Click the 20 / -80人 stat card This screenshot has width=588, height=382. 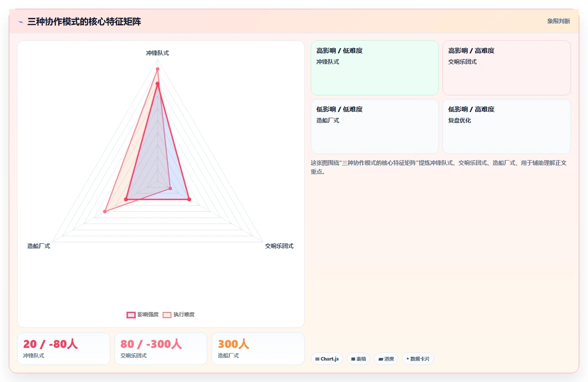[63, 348]
